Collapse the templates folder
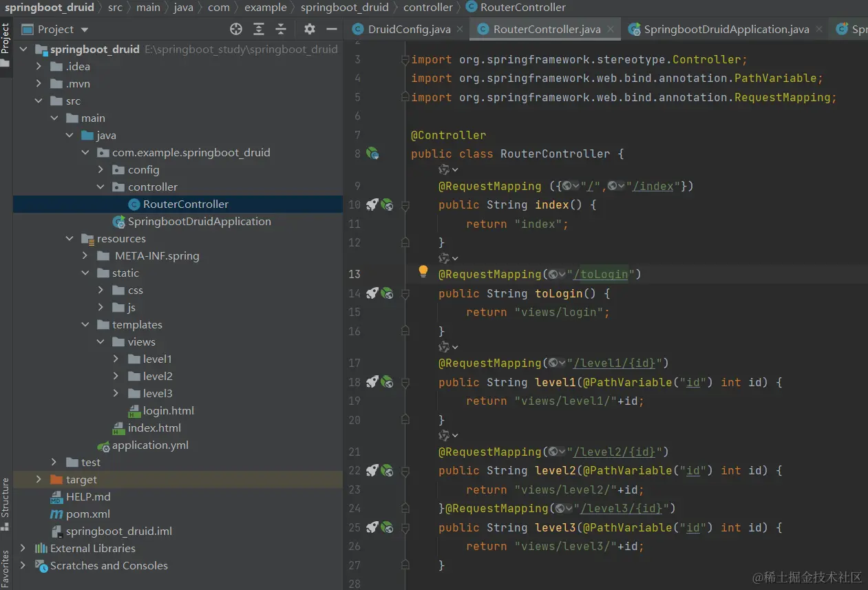Viewport: 868px width, 590px height. (x=85, y=325)
